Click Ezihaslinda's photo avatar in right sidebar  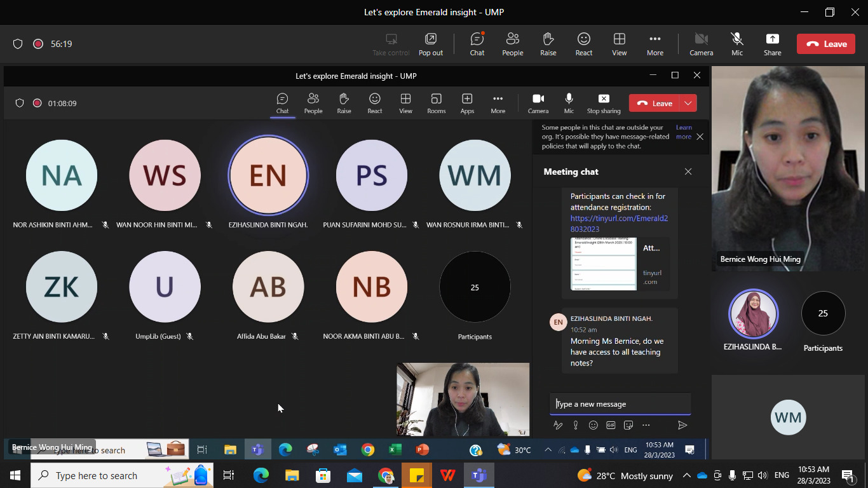click(754, 314)
